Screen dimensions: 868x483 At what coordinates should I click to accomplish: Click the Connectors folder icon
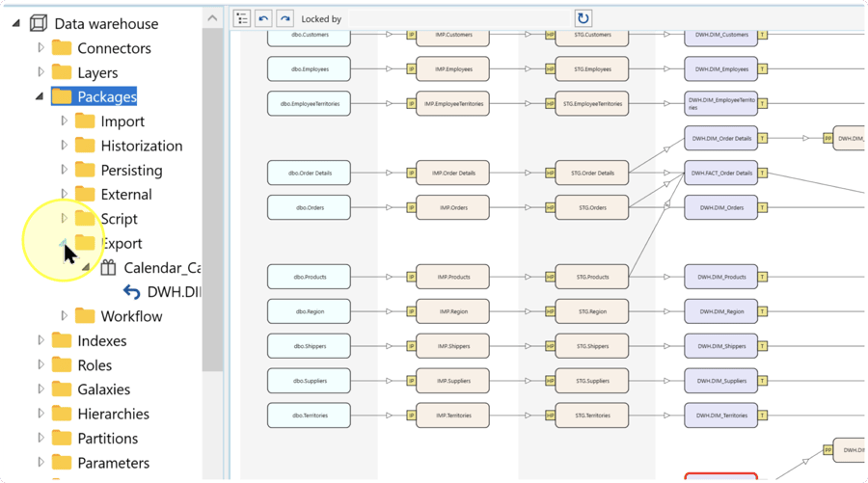click(x=62, y=47)
